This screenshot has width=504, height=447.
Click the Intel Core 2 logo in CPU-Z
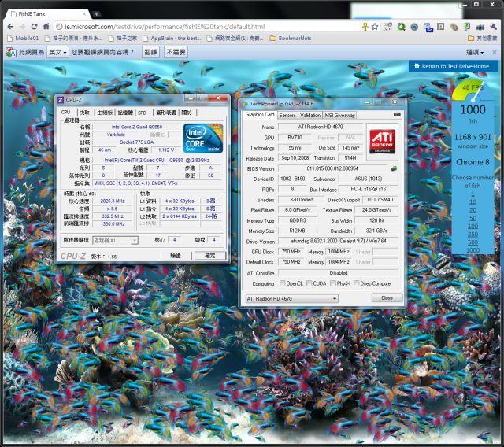(x=203, y=139)
